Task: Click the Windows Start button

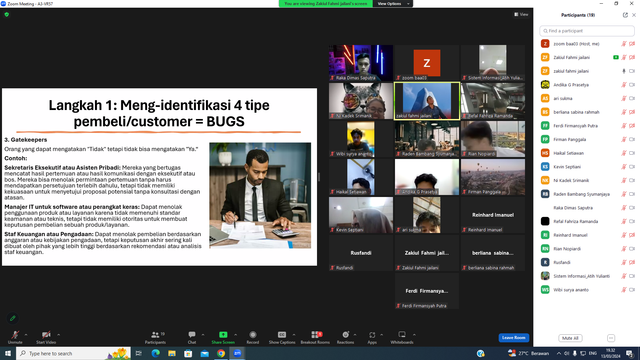Action: pos(8,353)
